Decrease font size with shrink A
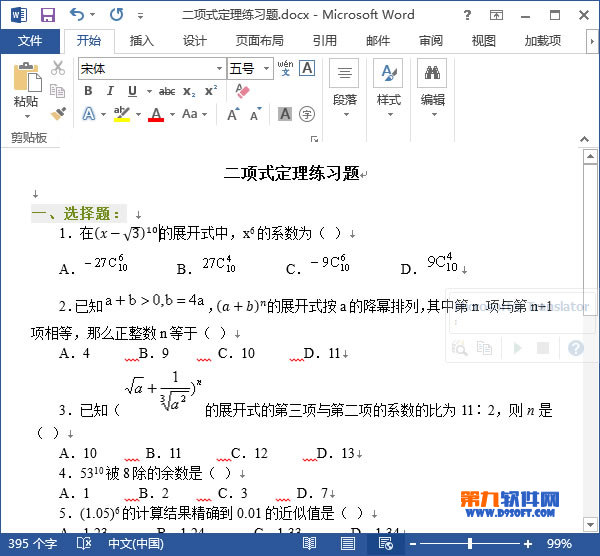The height and width of the screenshot is (556, 600). click(x=256, y=114)
